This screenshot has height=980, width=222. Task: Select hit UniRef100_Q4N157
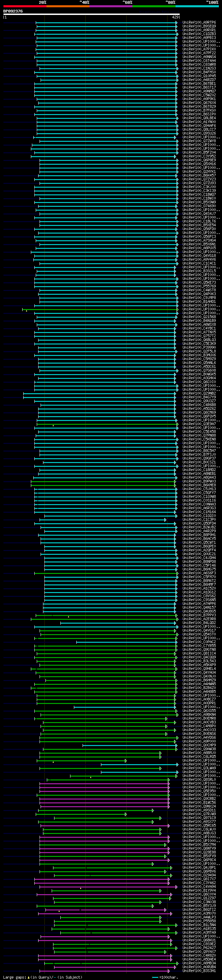tap(199, 608)
